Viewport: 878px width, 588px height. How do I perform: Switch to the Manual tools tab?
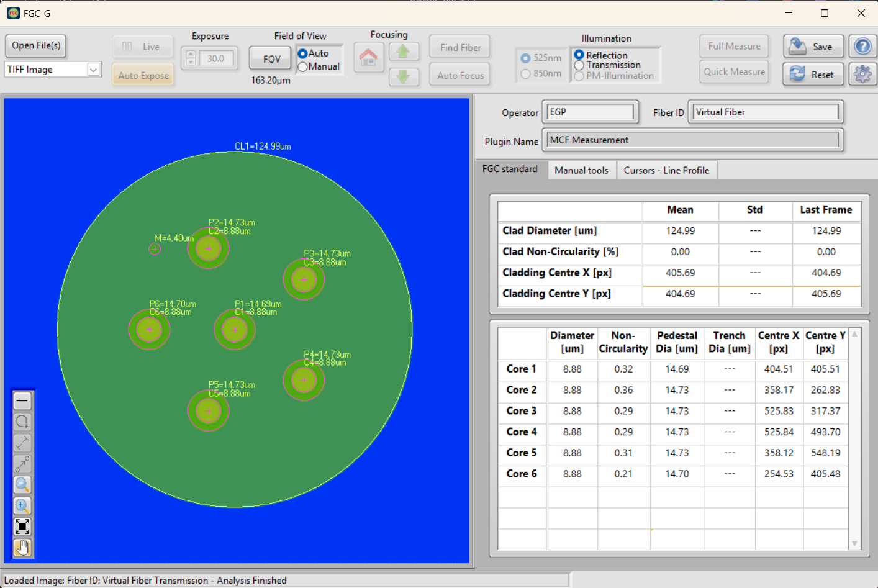click(x=581, y=170)
